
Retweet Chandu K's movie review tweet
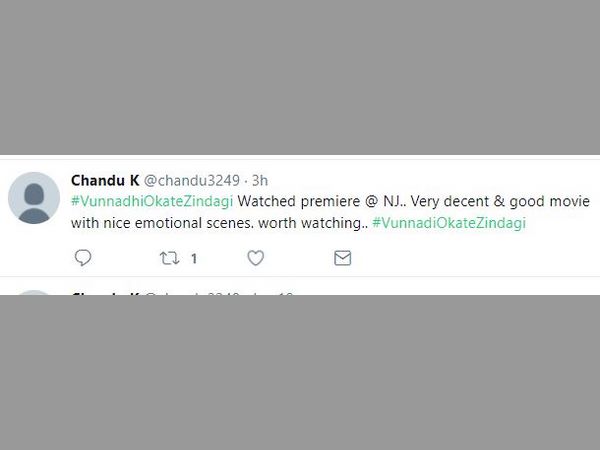[169, 258]
